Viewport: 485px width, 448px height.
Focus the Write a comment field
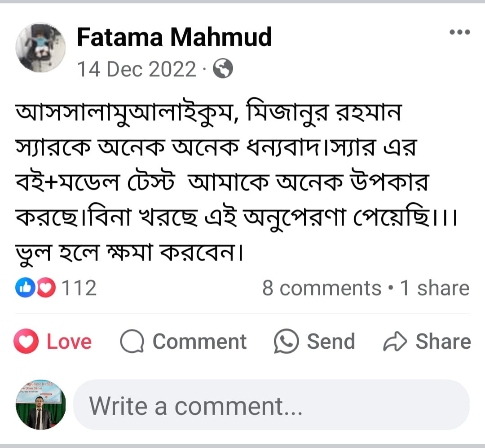[271, 405]
